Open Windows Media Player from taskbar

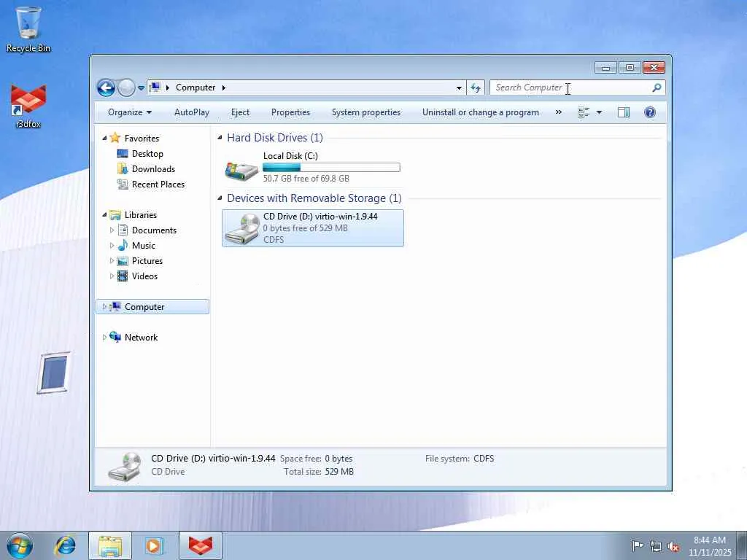[x=155, y=545]
